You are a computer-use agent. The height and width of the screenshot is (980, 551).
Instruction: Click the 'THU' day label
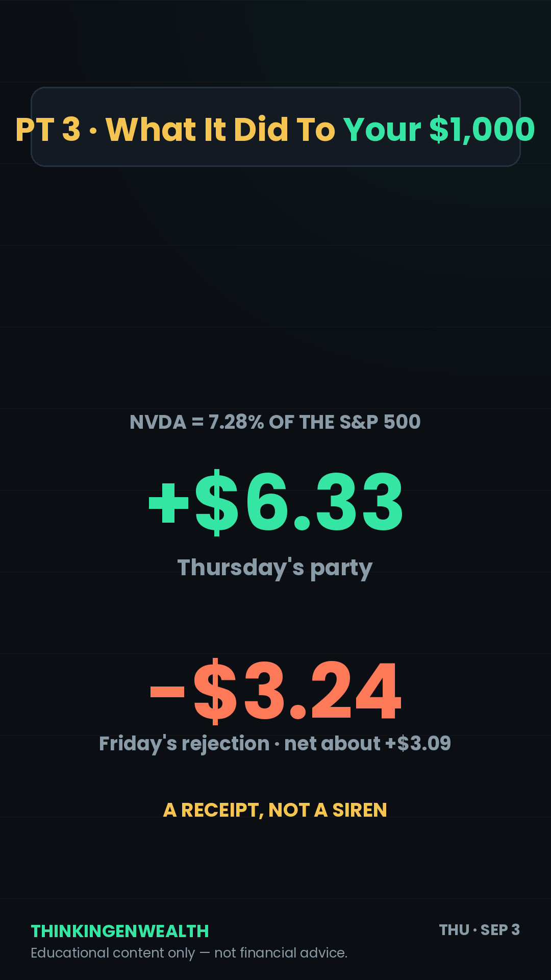point(454,930)
